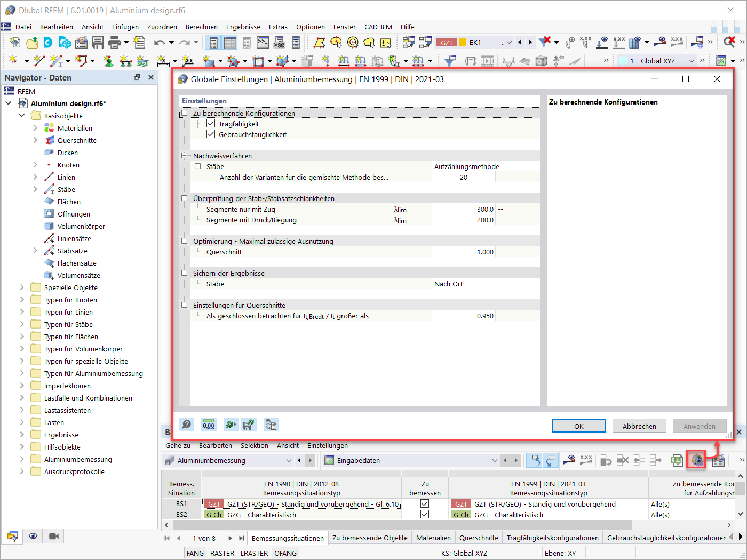Select the new dimension tool icon
747x560 pixels.
(163, 61)
